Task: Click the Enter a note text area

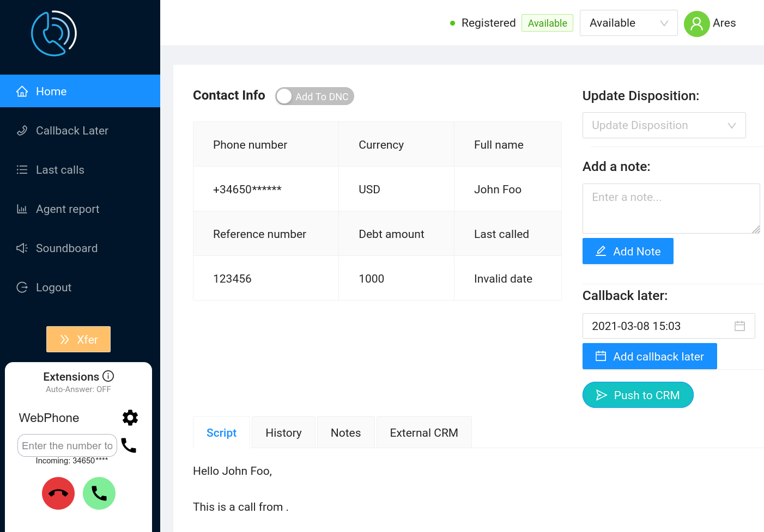Action: (671, 209)
